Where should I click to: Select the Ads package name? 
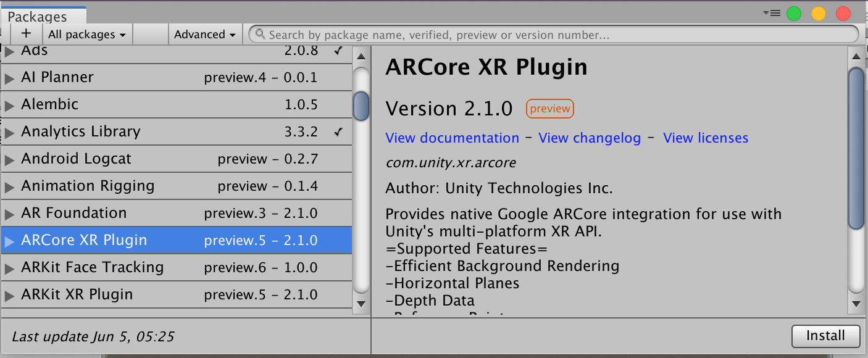[34, 51]
